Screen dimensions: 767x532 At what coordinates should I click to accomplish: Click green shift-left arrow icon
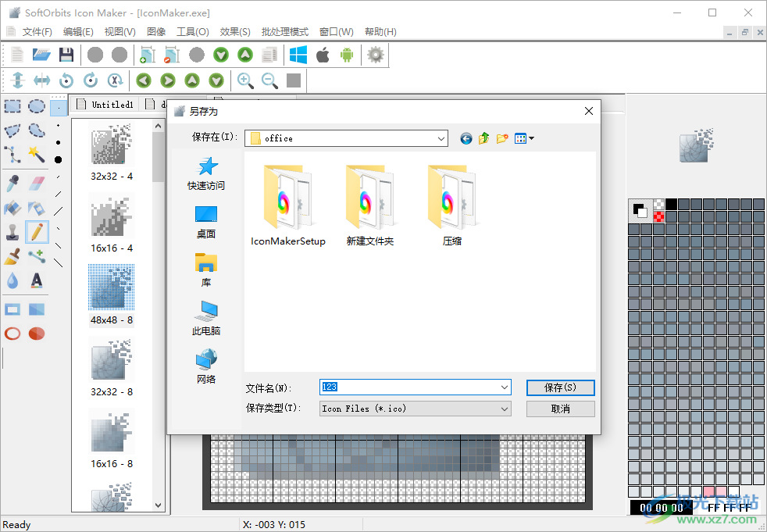(x=143, y=80)
